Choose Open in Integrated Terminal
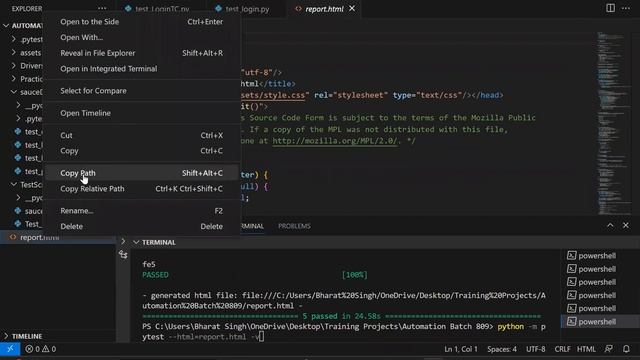The width and height of the screenshot is (640, 360). pyautogui.click(x=142, y=69)
